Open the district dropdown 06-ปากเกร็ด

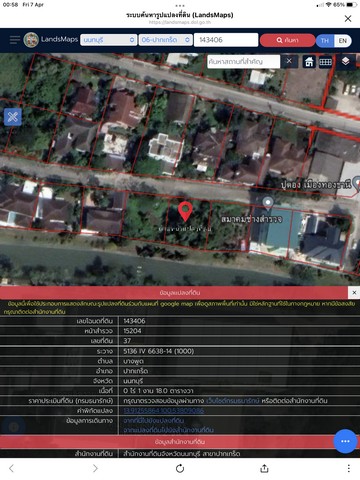[x=166, y=40]
